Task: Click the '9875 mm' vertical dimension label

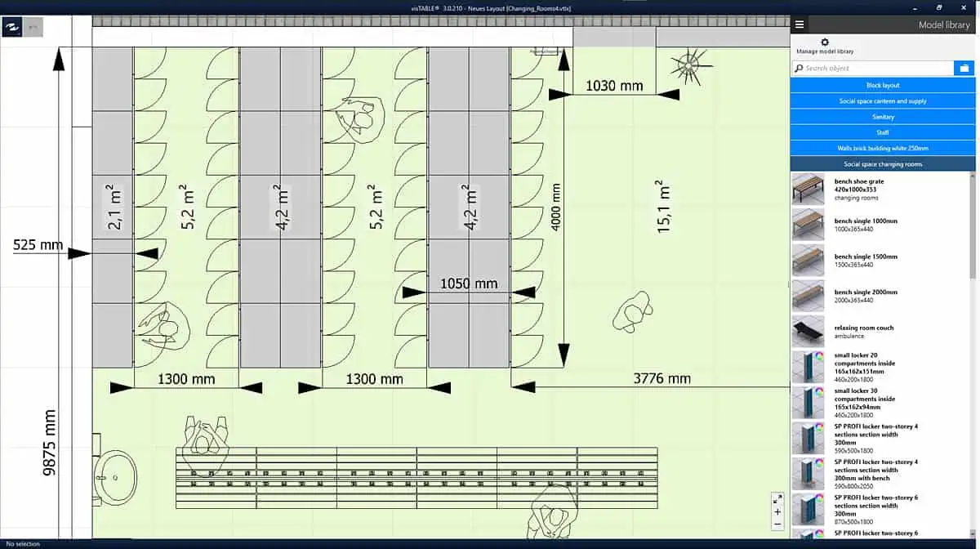Action: 50,443
